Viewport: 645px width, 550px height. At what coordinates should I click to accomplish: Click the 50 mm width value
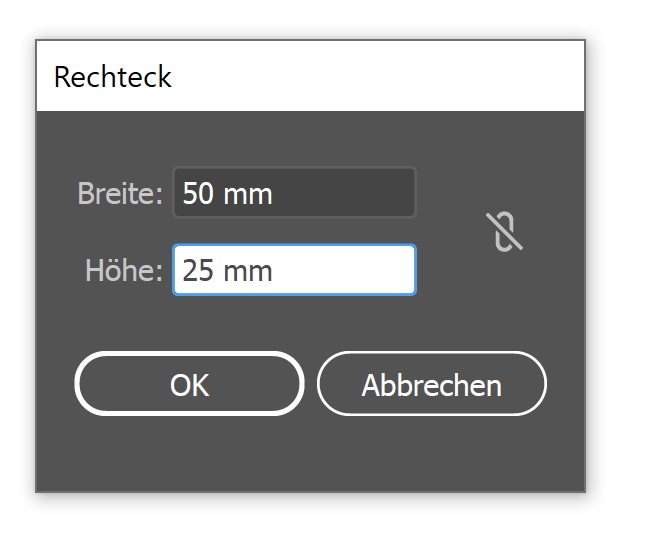tap(227, 193)
